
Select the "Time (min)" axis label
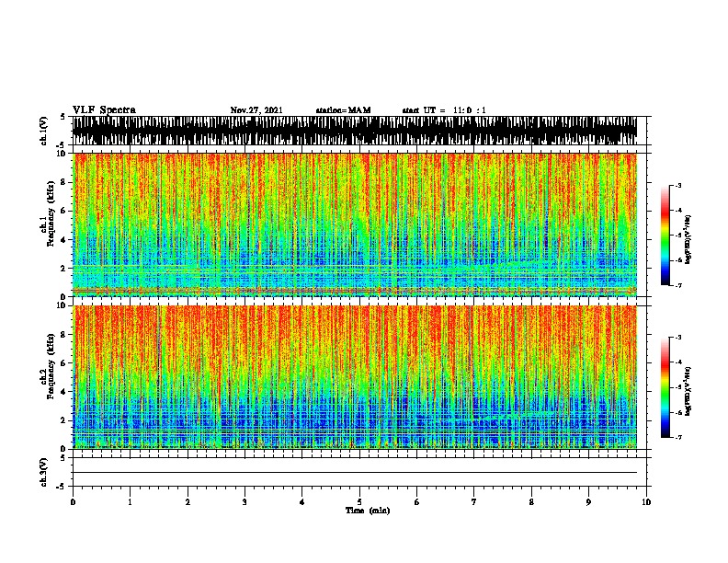coord(368,511)
